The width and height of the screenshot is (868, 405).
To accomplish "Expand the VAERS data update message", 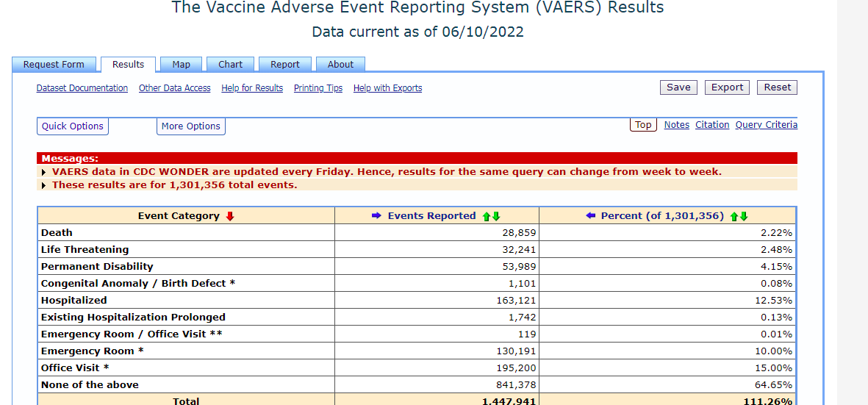I will [45, 172].
